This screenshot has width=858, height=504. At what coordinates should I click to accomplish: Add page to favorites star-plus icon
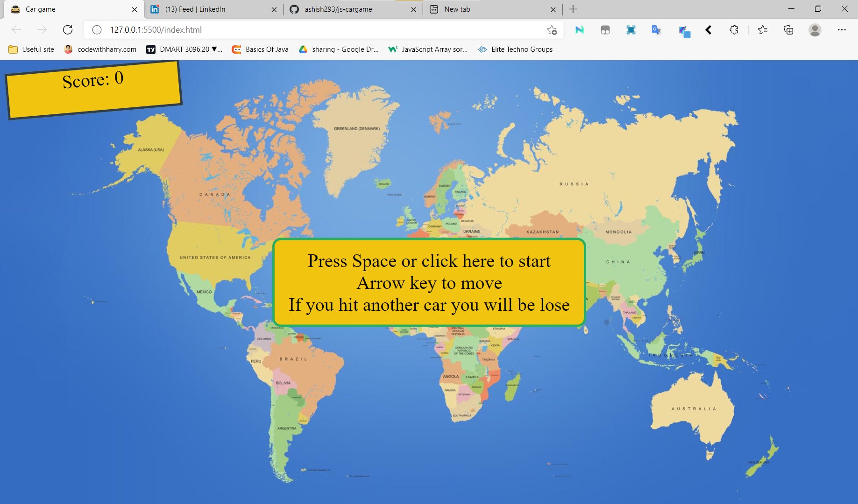click(x=552, y=30)
